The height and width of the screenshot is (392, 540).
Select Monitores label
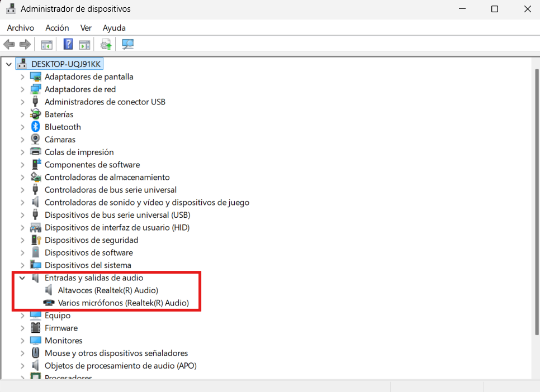64,341
